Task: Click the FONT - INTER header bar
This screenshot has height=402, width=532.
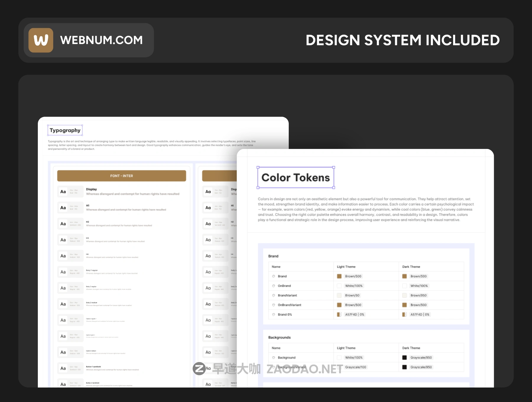Action: pyautogui.click(x=121, y=176)
